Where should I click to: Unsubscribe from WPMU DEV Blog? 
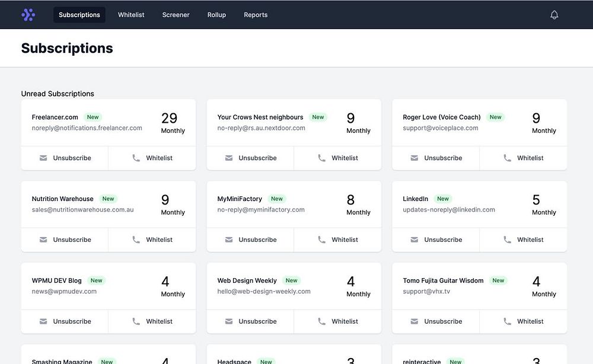coord(65,321)
